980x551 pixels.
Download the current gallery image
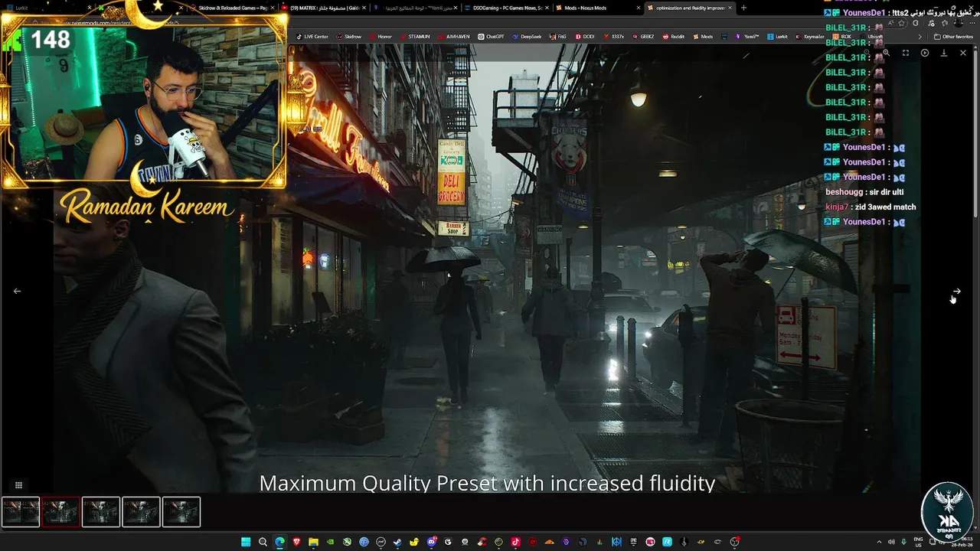(x=944, y=53)
